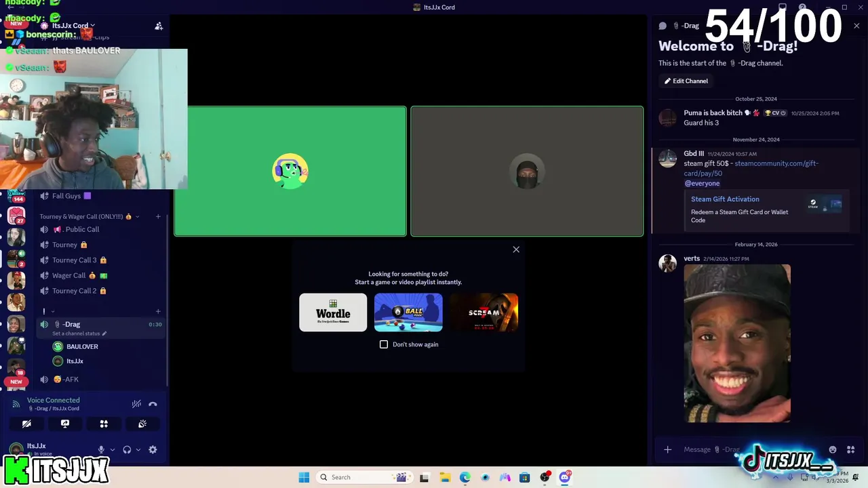
Task: Join the Public Call voice channel
Action: pos(102,229)
